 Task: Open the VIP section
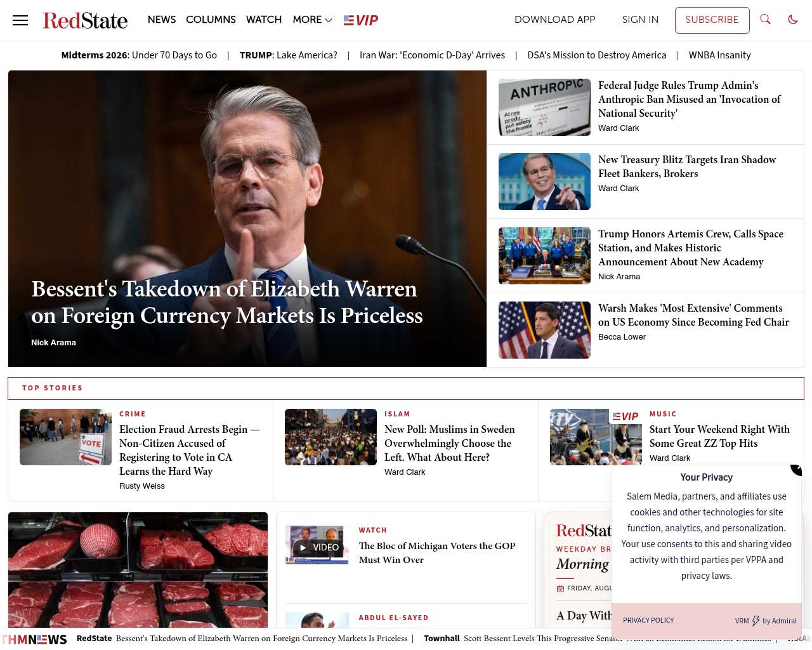[x=361, y=20]
